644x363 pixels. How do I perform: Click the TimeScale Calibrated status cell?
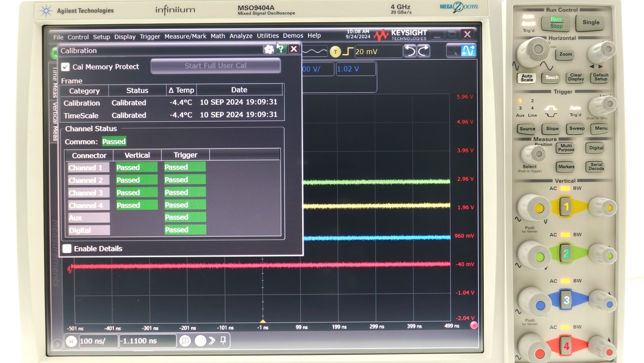click(129, 115)
